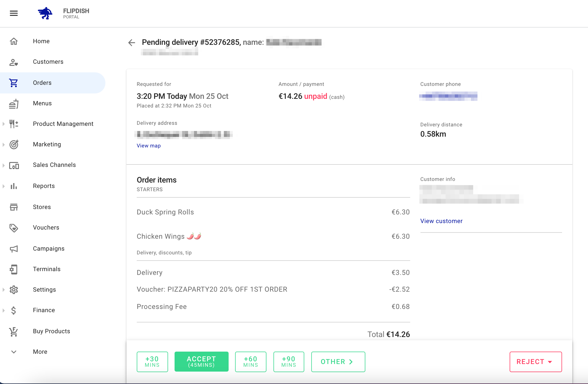Expand the Settings submenu arrow
The height and width of the screenshot is (384, 588).
point(4,290)
